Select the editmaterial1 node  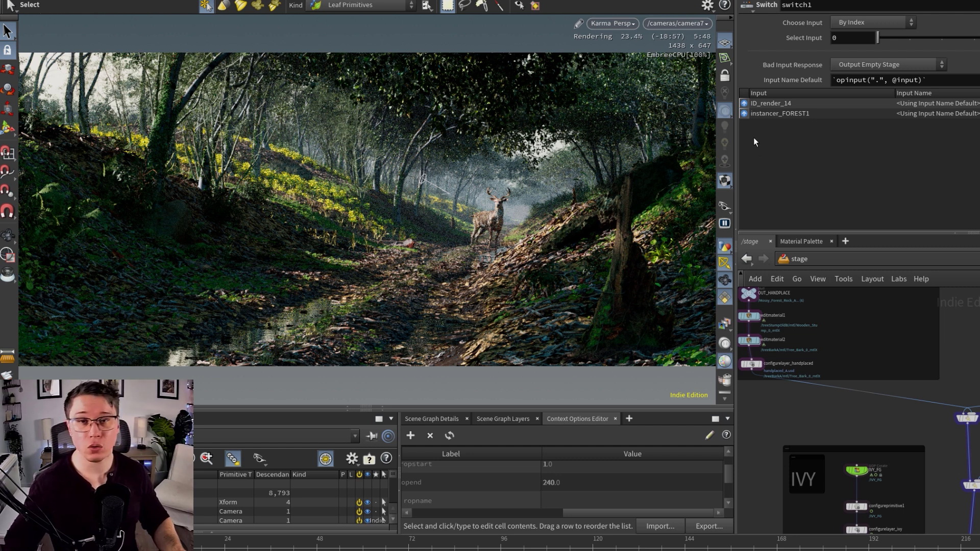click(x=749, y=316)
